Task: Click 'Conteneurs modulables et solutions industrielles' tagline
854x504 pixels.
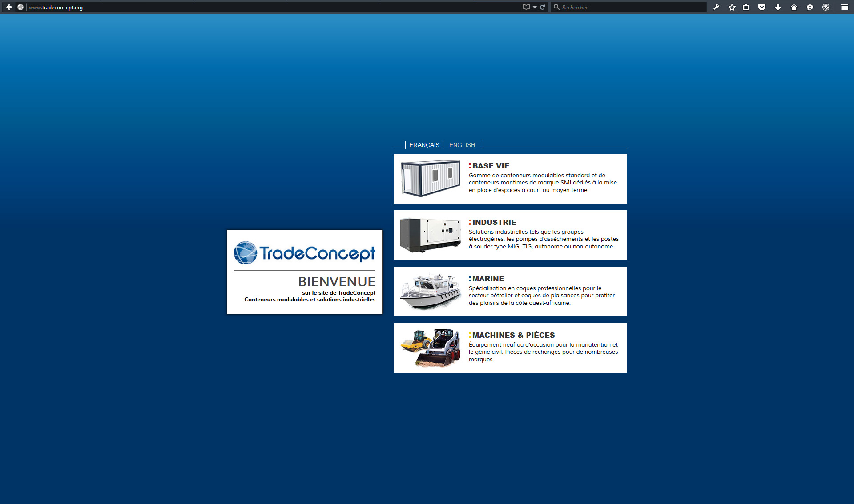Action: (x=310, y=300)
